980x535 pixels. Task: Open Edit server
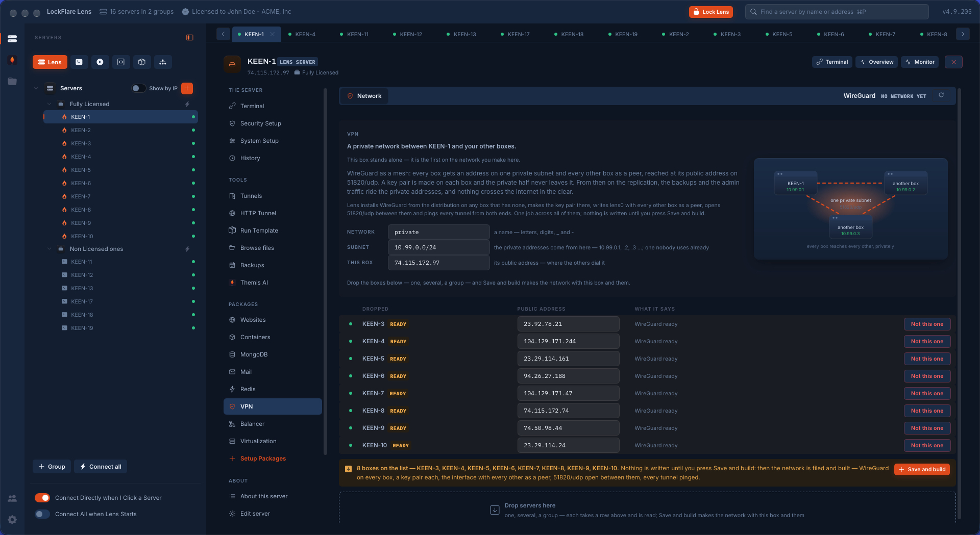273,514
